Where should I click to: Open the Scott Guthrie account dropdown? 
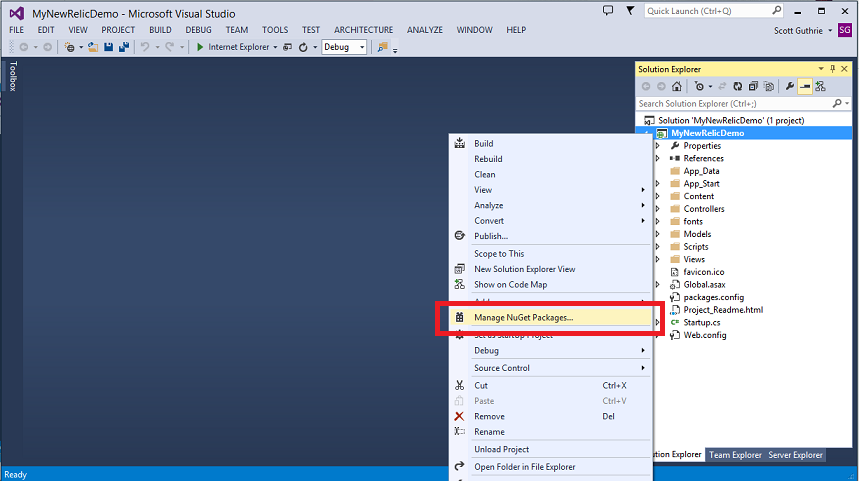(x=830, y=31)
